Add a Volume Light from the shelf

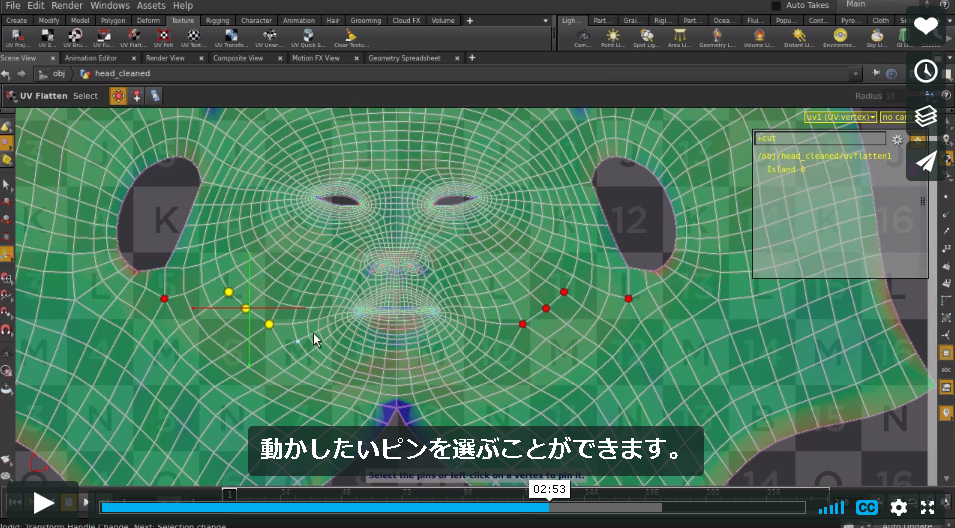coord(759,38)
